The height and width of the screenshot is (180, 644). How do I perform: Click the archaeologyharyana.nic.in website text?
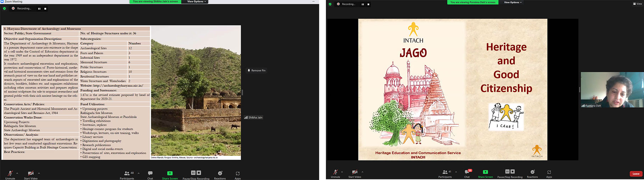(x=118, y=85)
